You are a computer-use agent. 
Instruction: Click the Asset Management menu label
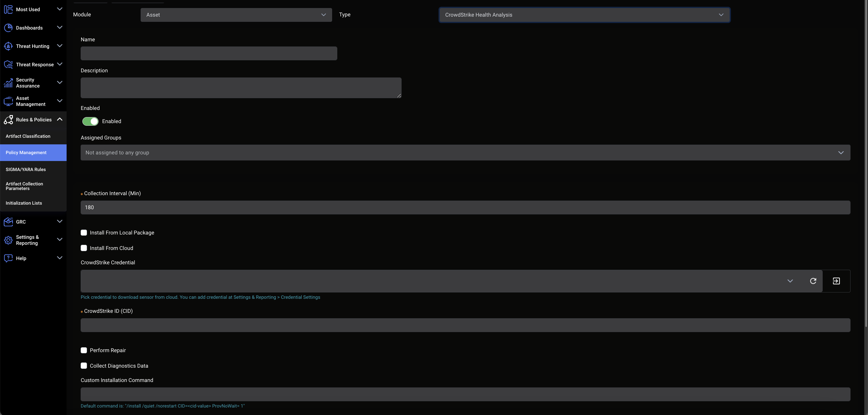(31, 101)
